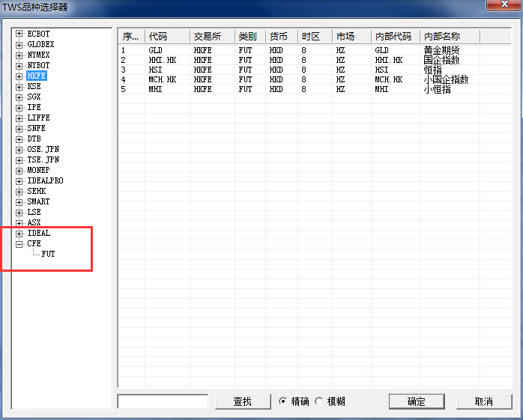Select the SEHK tree item

(37, 191)
